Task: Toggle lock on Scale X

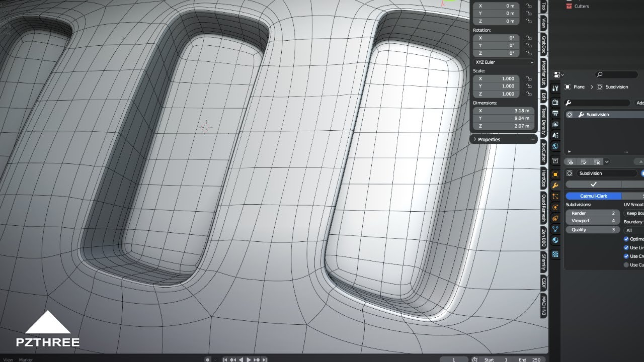Action: click(x=528, y=78)
